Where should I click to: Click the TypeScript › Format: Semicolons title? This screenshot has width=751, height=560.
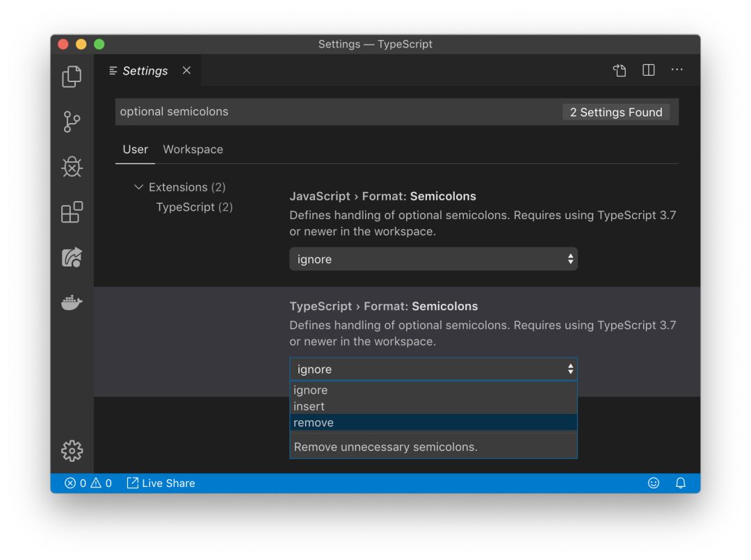(x=384, y=307)
